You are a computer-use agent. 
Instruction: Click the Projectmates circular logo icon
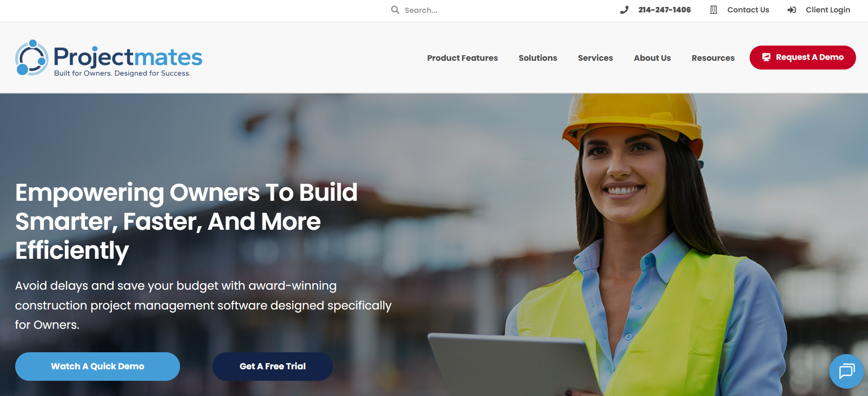pyautogui.click(x=32, y=58)
